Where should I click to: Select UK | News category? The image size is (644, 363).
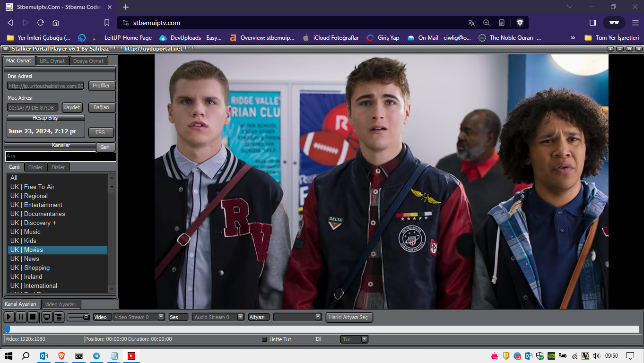(58, 259)
